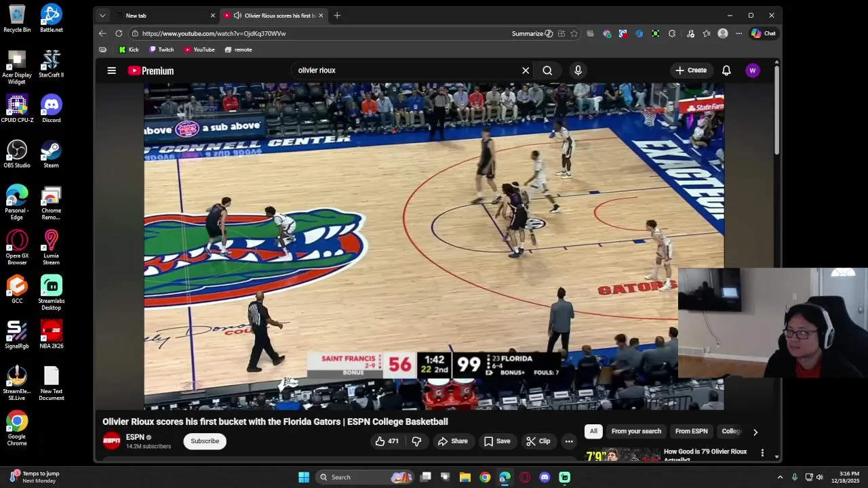Open YouTube notifications bell
The width and height of the screenshot is (868, 488).
[x=726, y=70]
